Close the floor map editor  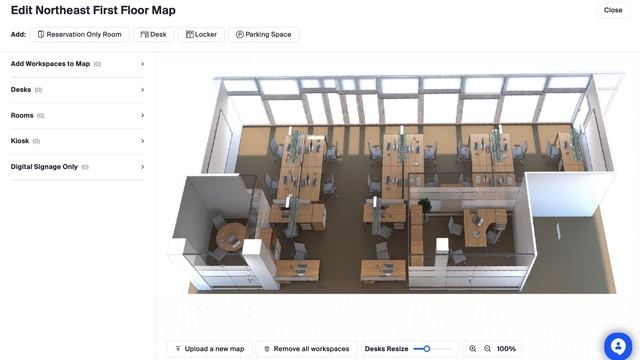click(x=613, y=10)
